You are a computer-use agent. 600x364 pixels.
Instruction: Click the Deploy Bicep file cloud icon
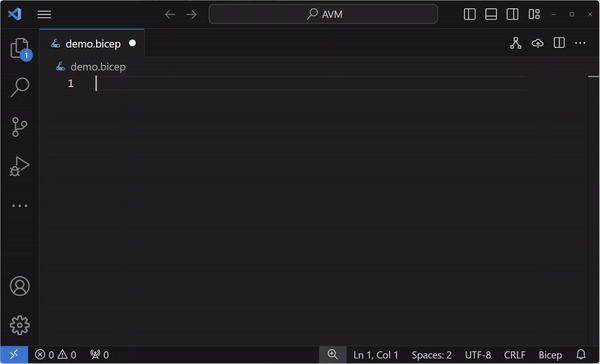click(x=538, y=43)
